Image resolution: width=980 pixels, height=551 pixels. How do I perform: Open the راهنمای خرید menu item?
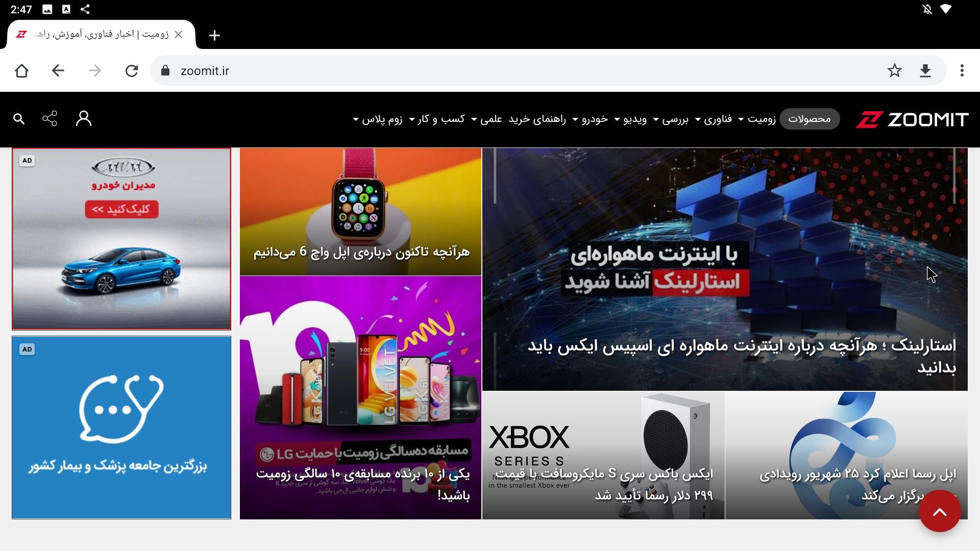point(537,119)
